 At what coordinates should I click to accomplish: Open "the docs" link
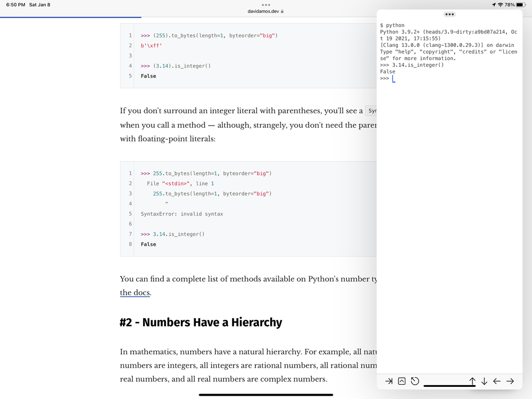click(135, 293)
